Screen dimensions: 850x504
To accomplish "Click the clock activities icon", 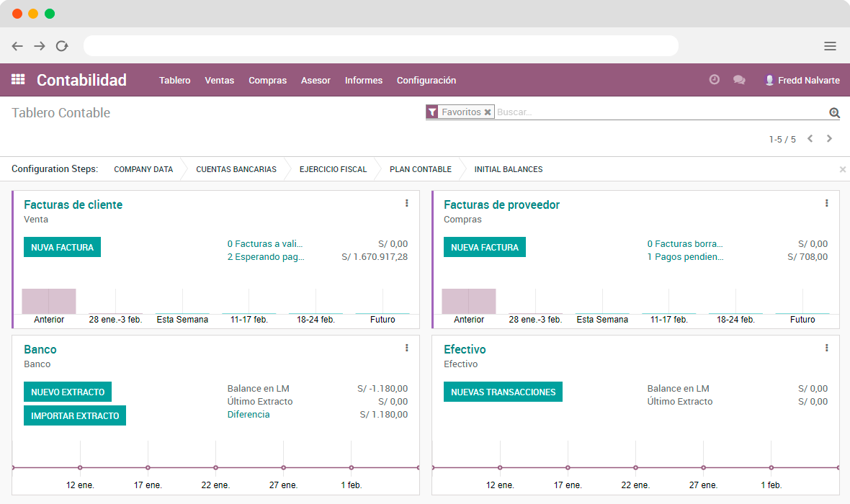I will point(714,80).
